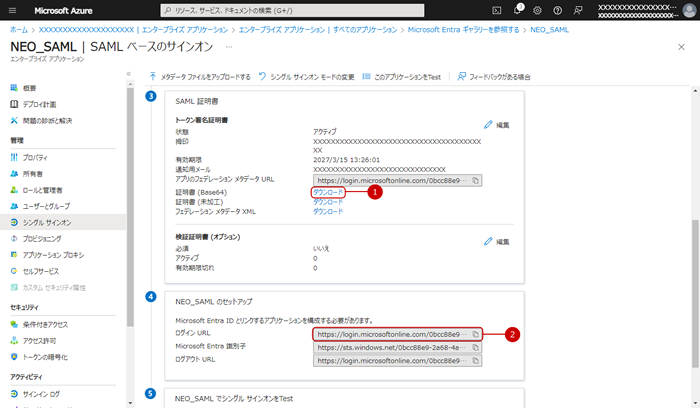This screenshot has width=700, height=408.
Task: Click the sidebar scrollbar down arrow
Action: click(x=130, y=403)
